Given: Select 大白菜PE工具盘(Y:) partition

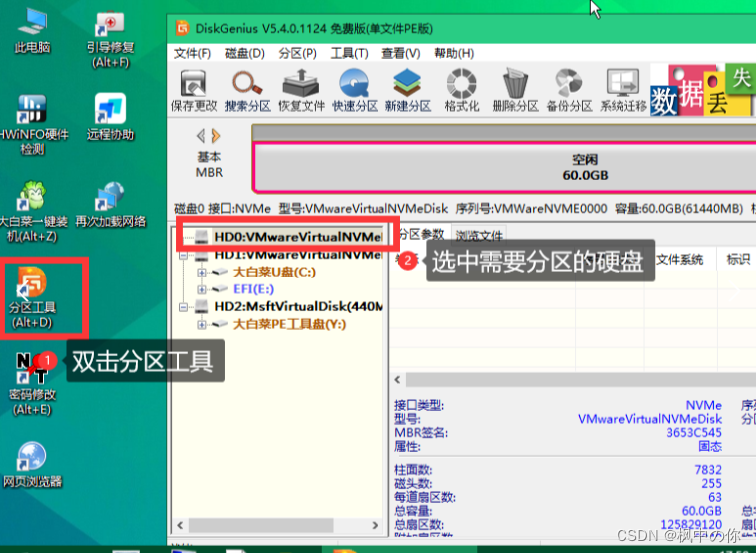Looking at the screenshot, I should [289, 324].
